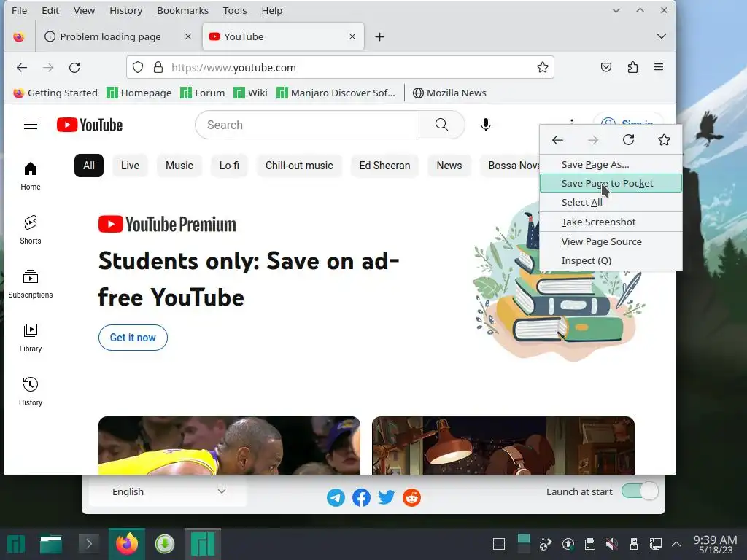Select the Lo-fi filter chip

pos(229,166)
